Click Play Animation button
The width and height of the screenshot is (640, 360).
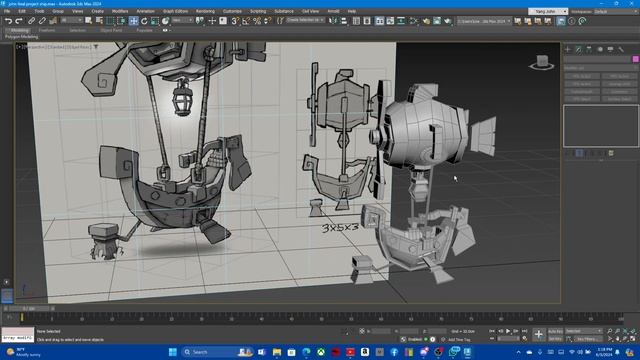508,331
